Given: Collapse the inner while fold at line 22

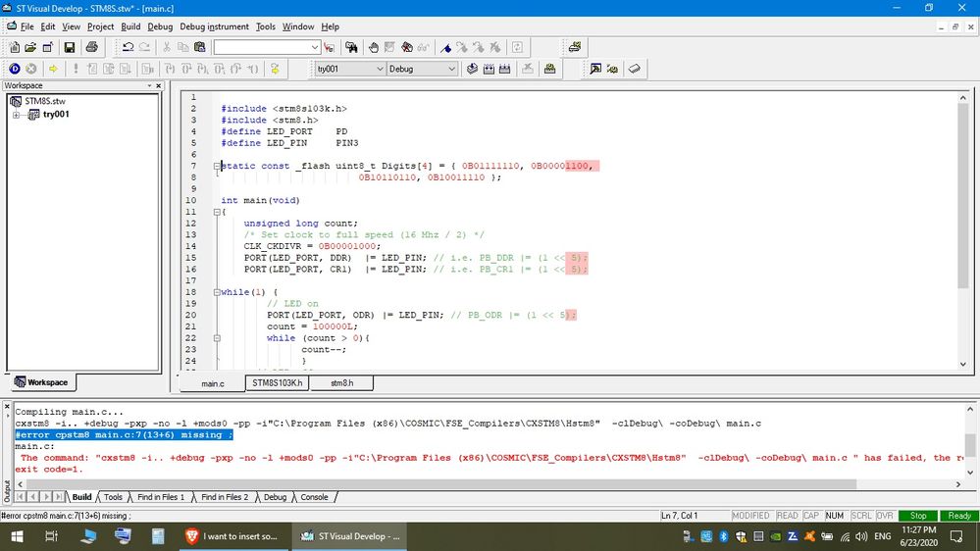Looking at the screenshot, I should (217, 338).
